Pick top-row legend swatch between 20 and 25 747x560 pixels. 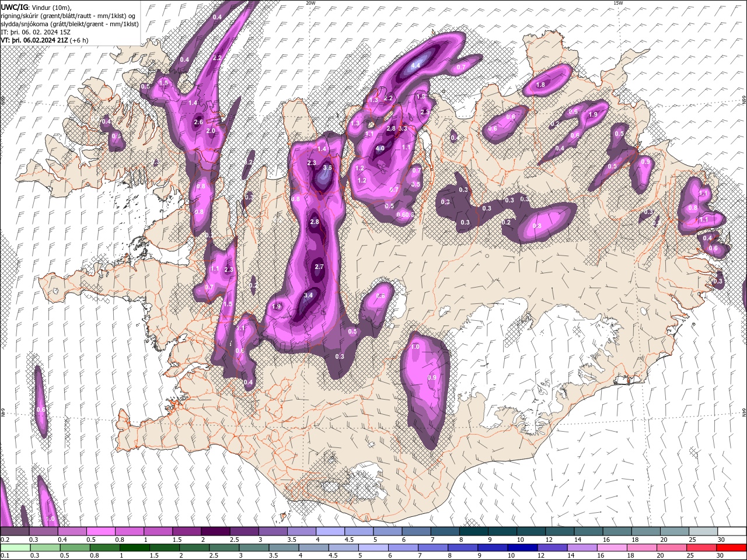(673, 531)
